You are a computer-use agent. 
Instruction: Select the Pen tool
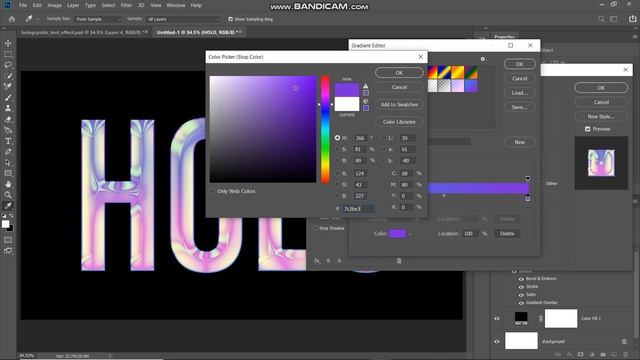[x=8, y=152]
